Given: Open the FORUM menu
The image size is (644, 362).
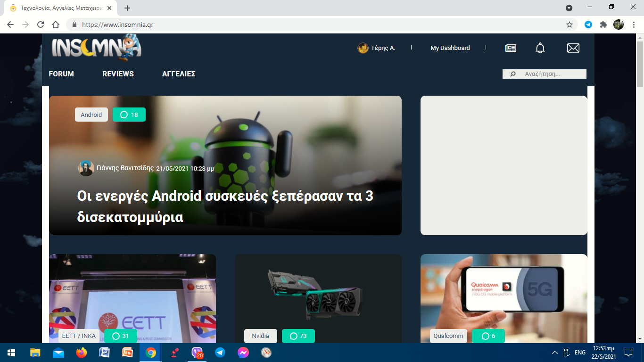Looking at the screenshot, I should click(x=61, y=74).
